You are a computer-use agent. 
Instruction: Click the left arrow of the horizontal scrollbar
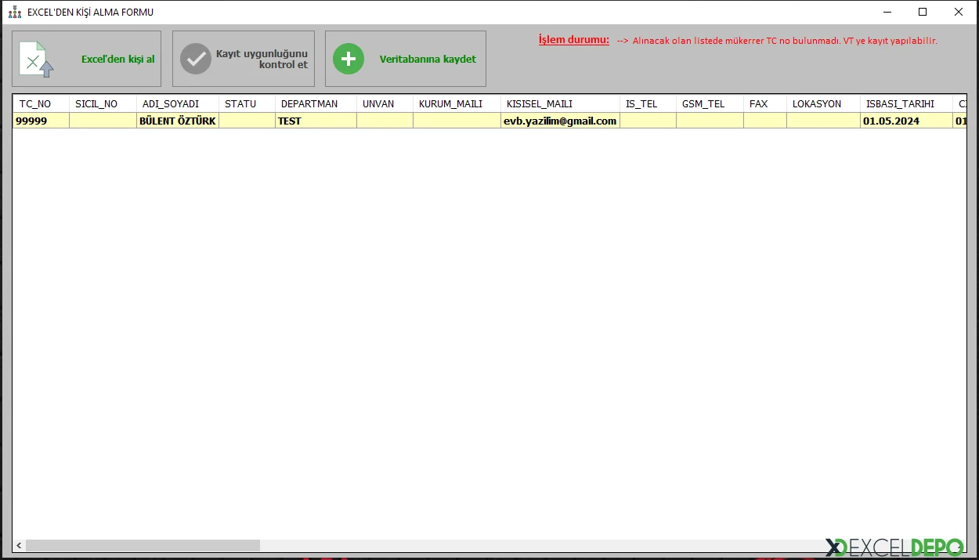(17, 546)
